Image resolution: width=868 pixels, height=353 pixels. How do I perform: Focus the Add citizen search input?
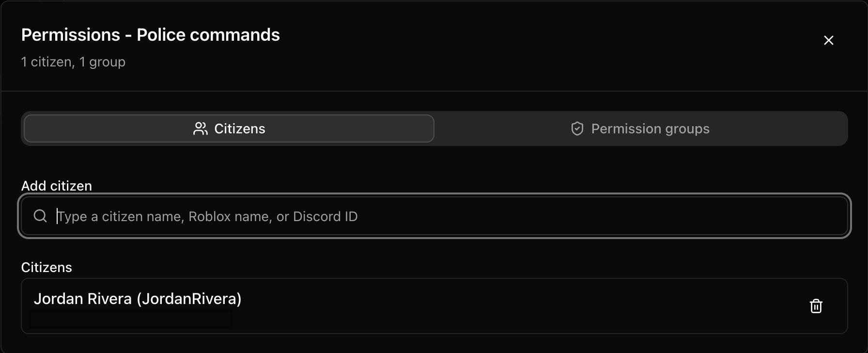click(434, 216)
